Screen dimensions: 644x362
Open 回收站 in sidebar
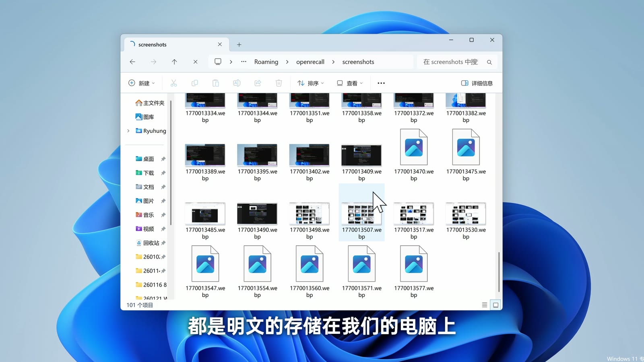click(x=147, y=243)
